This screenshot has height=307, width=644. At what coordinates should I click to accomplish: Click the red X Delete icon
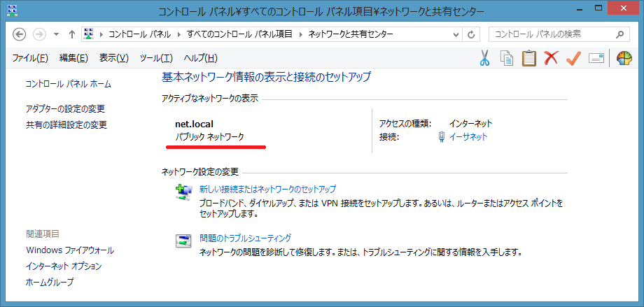coord(551,59)
